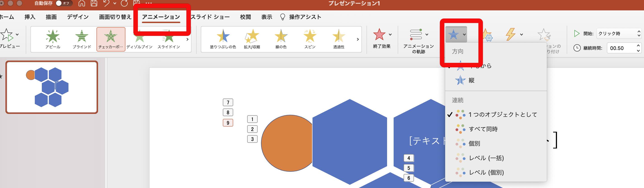Select レベル (一括) sequence option
Screen dimensions: 644x188
coord(496,158)
